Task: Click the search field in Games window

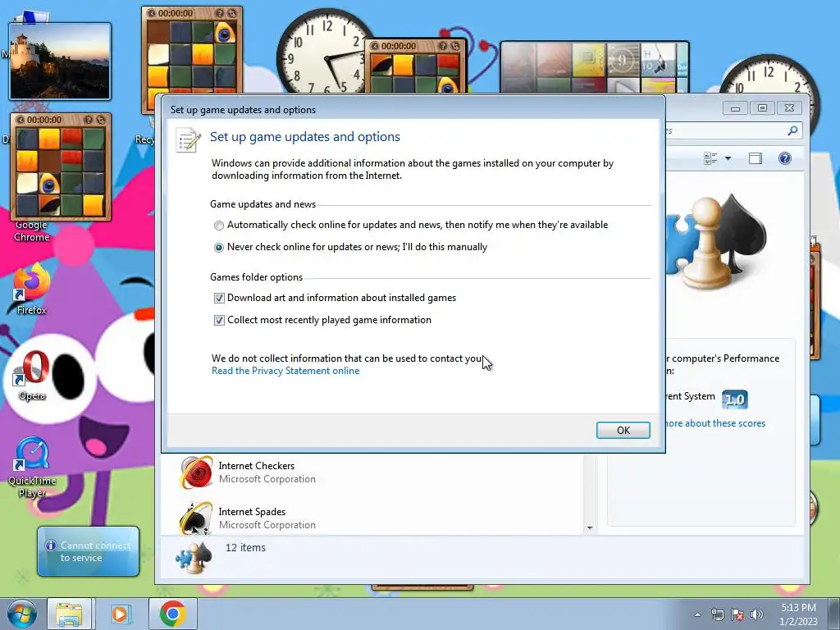Action: [x=733, y=130]
